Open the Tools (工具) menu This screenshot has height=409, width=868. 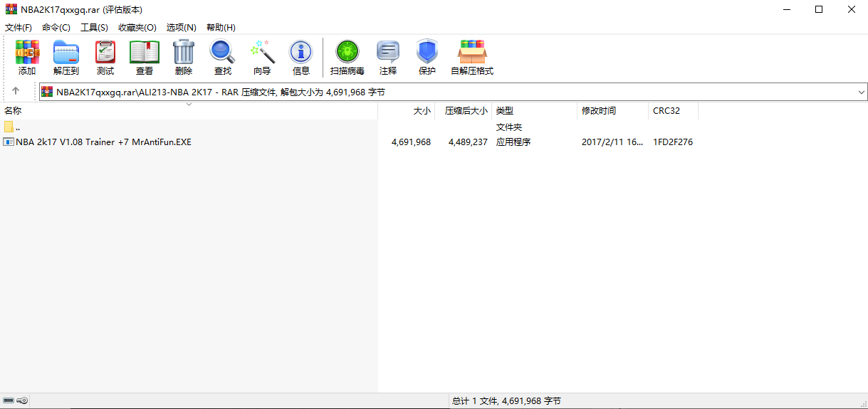(x=94, y=27)
